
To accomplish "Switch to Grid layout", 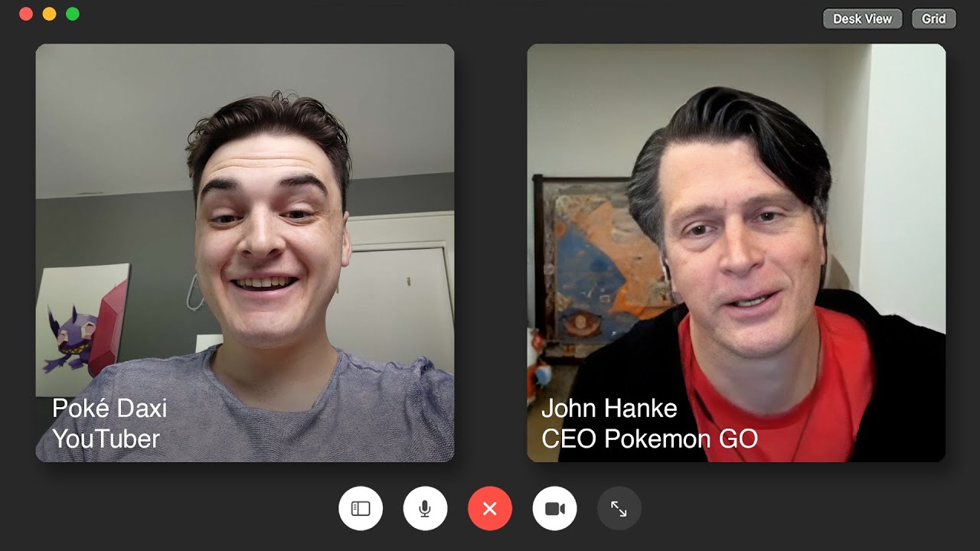I will pyautogui.click(x=933, y=19).
